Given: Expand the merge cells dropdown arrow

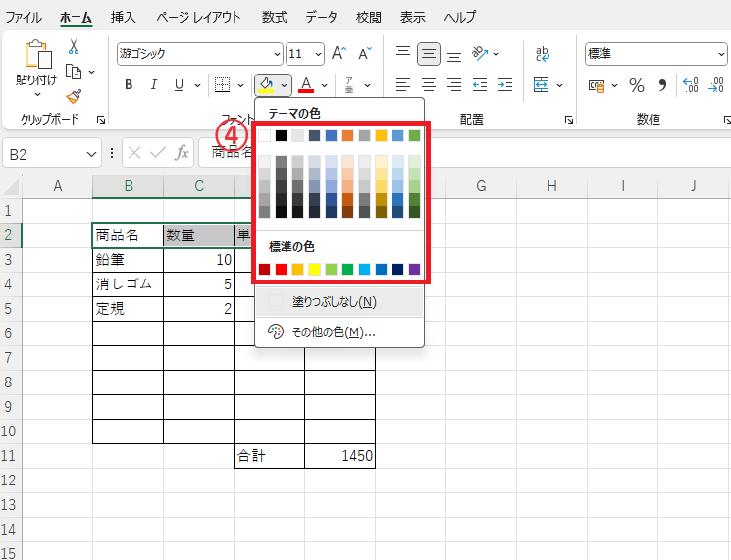Looking at the screenshot, I should coord(560,85).
